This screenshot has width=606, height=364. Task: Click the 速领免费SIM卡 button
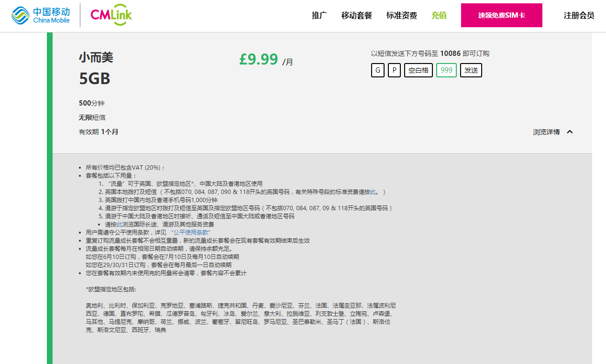coord(502,15)
